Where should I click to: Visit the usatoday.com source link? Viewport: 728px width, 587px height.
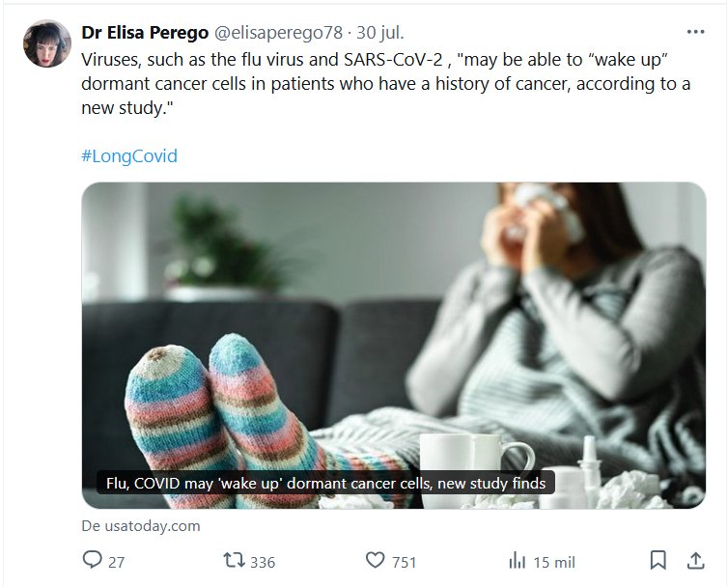141,526
